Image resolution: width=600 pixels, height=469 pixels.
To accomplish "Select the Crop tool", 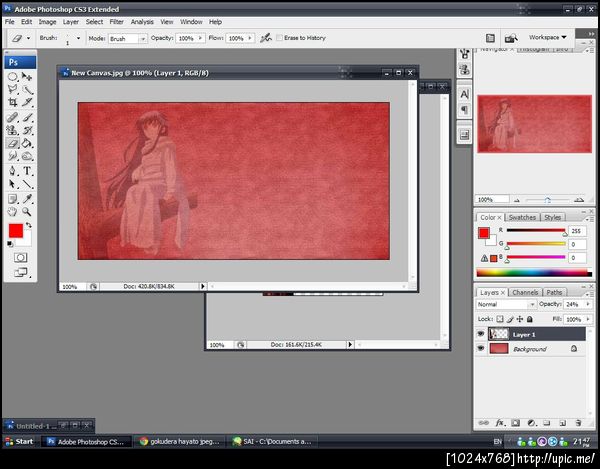I will 13,102.
